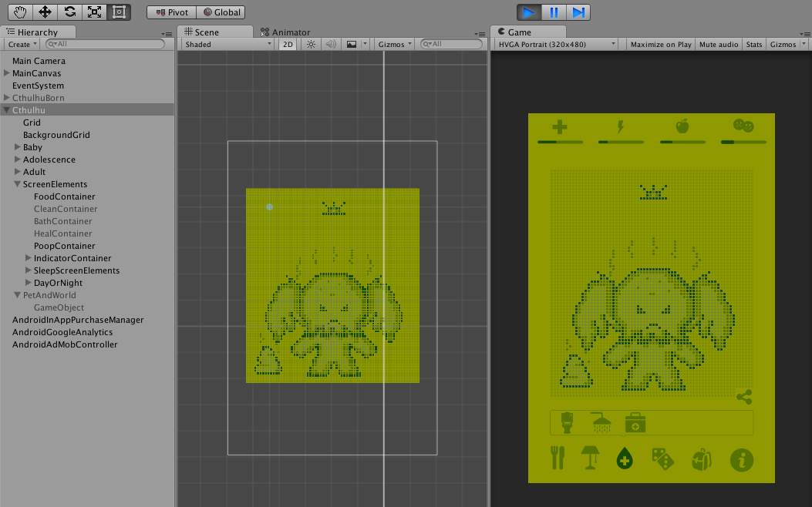Select the Rect transform tool
This screenshot has height=507, width=812.
[x=119, y=12]
